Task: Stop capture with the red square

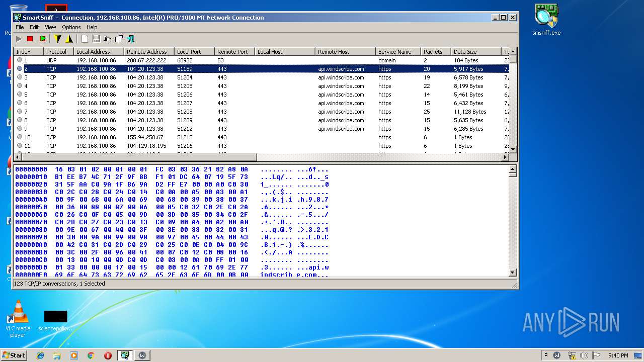Action: coord(30,39)
